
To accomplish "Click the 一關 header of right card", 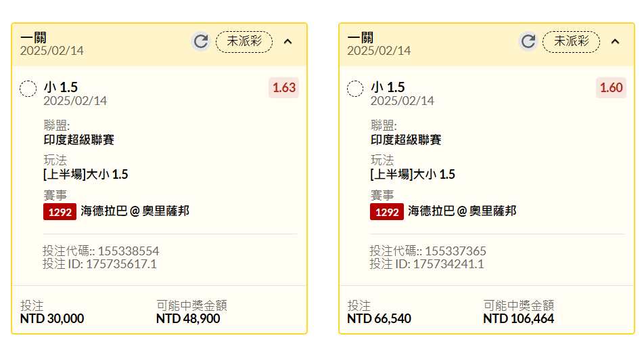I will pyautogui.click(x=360, y=38).
